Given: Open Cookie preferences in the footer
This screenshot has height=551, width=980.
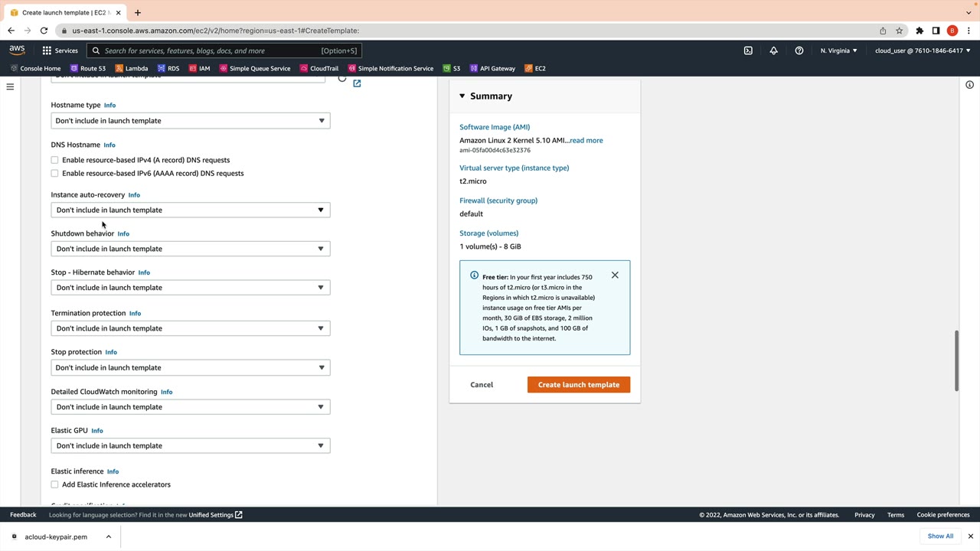Looking at the screenshot, I should click(x=943, y=515).
